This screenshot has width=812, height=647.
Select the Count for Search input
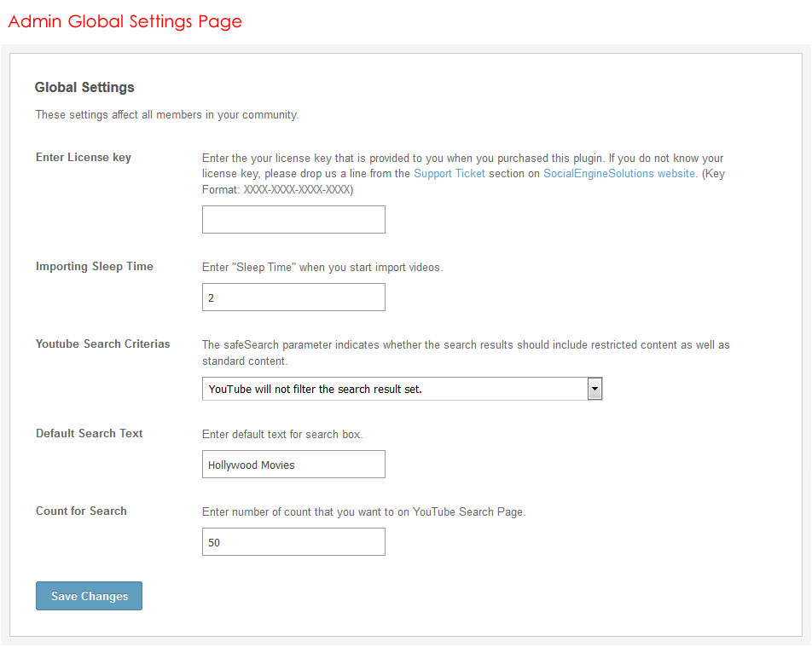[293, 542]
